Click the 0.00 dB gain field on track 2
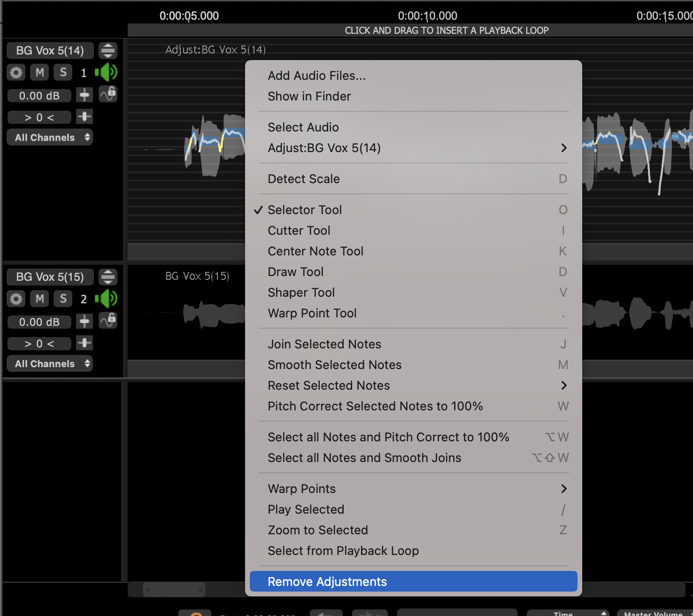This screenshot has height=616, width=693. click(x=39, y=322)
